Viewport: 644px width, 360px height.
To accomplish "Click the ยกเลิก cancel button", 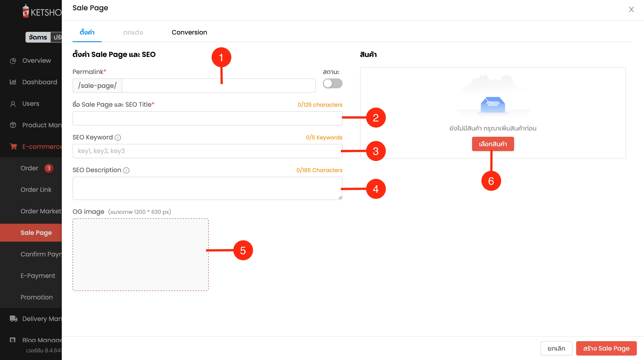I will pos(556,348).
